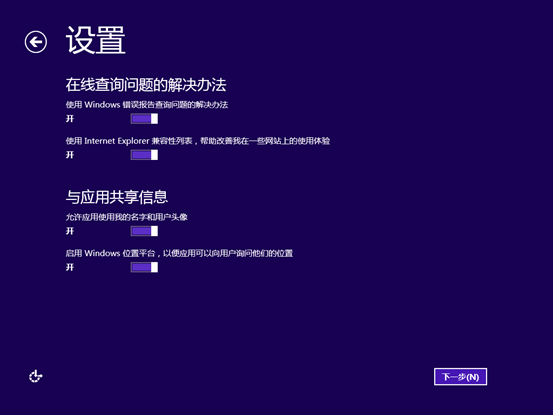The width and height of the screenshot is (553, 415).
Task: Select the 在线查询问题的解决办法 heading
Action: click(146, 85)
